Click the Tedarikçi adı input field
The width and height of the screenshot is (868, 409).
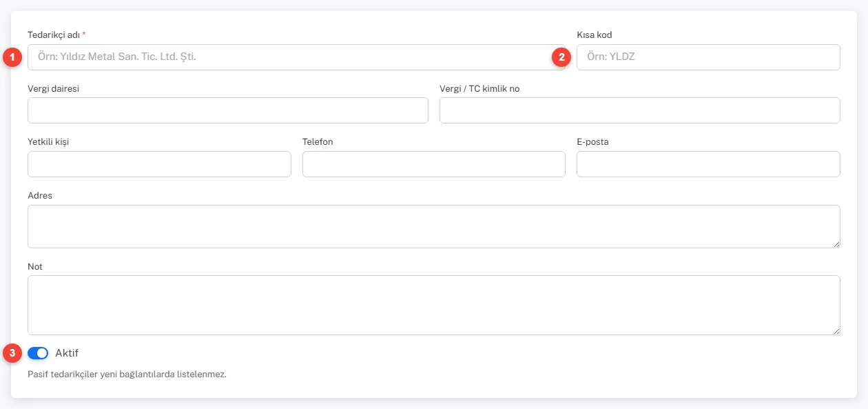pyautogui.click(x=297, y=57)
